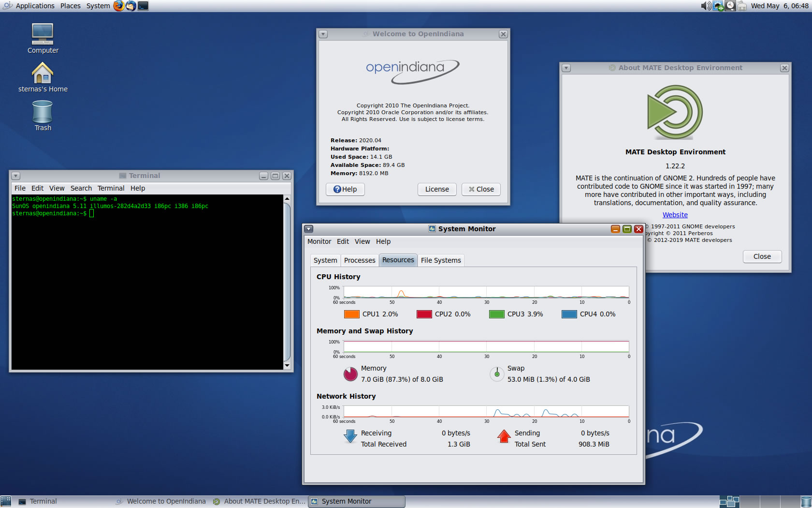The image size is (812, 508).
Task: Click Help button in Welcome dialog
Action: pos(345,189)
